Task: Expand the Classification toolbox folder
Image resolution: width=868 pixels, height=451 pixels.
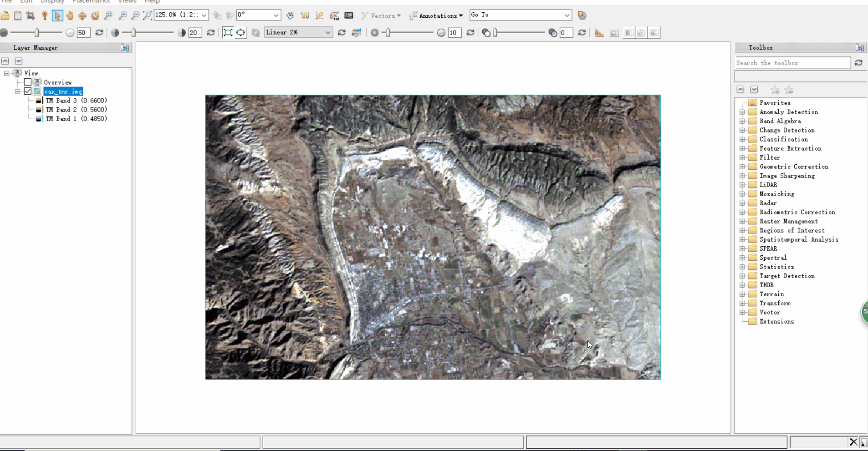Action: 742,139
